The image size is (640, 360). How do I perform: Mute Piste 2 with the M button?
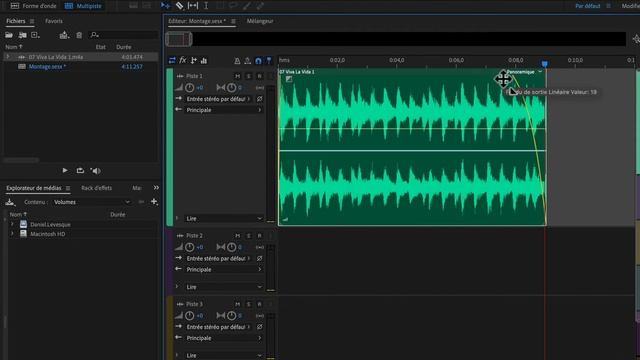pos(238,236)
